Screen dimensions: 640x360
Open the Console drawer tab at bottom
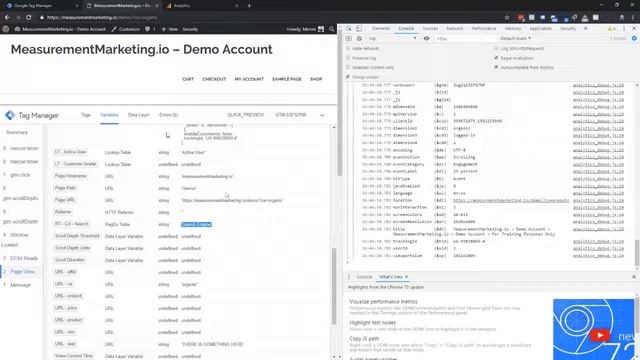pos(364,277)
